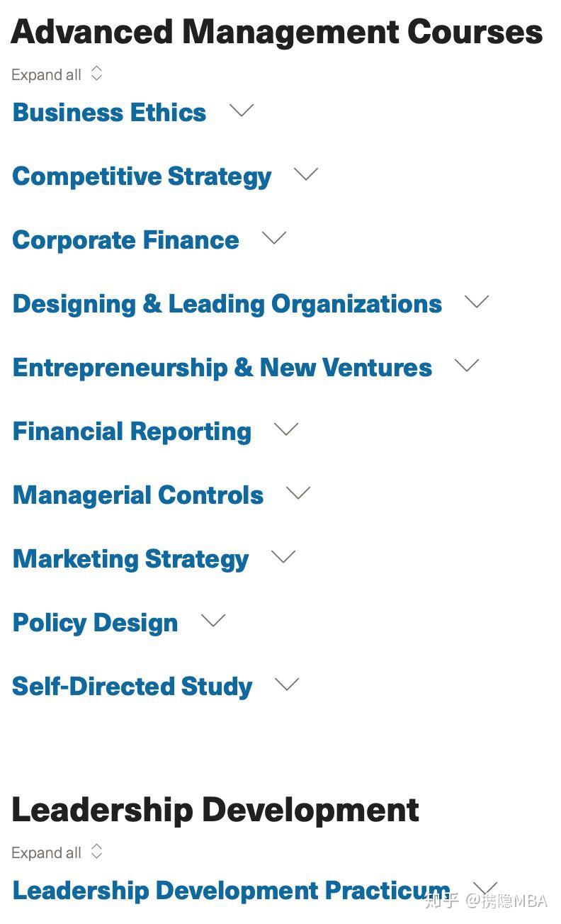Click the chevron beside Competitive Strategy

click(x=306, y=174)
